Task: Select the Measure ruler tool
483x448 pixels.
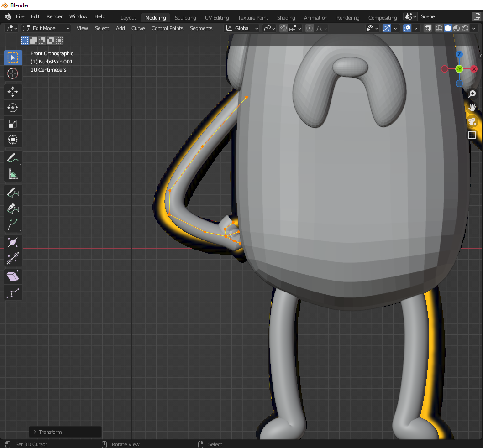Action: pyautogui.click(x=13, y=174)
